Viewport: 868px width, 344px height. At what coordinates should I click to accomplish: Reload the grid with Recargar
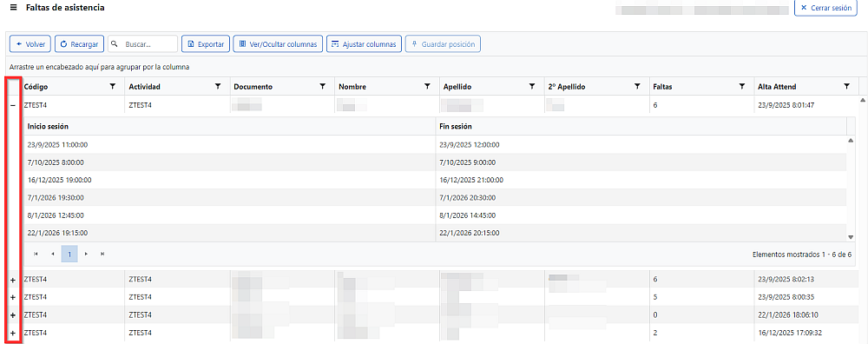[79, 44]
